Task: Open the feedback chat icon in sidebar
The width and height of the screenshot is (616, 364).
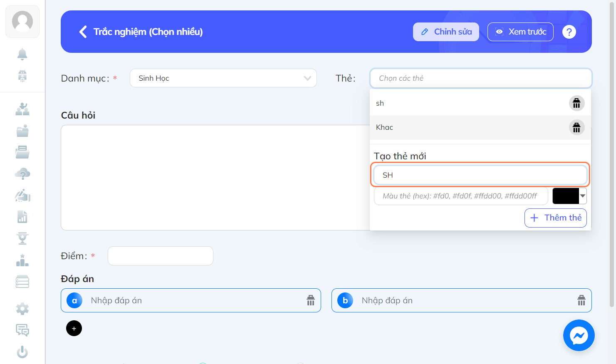Action: [22, 330]
